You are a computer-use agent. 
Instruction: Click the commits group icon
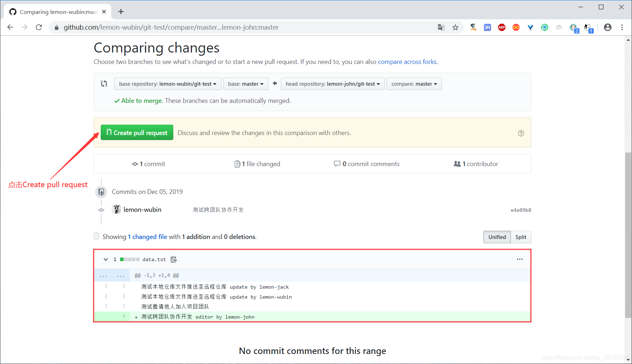pos(101,192)
